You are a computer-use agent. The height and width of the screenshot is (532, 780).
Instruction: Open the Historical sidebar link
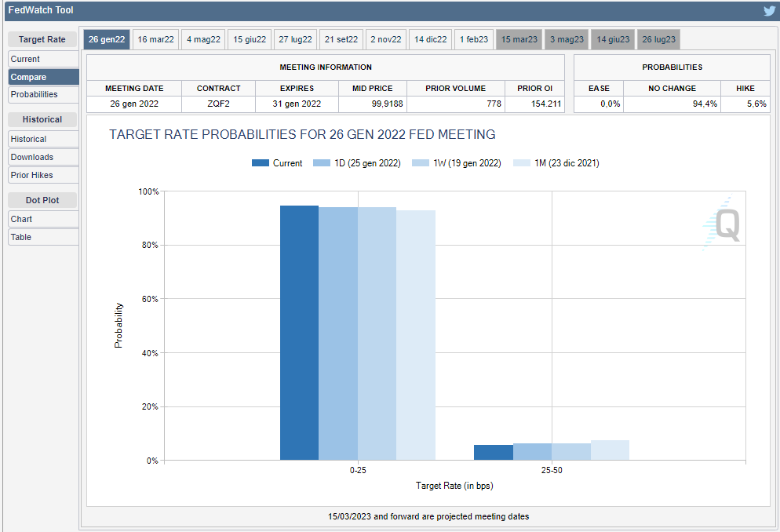[x=43, y=139]
